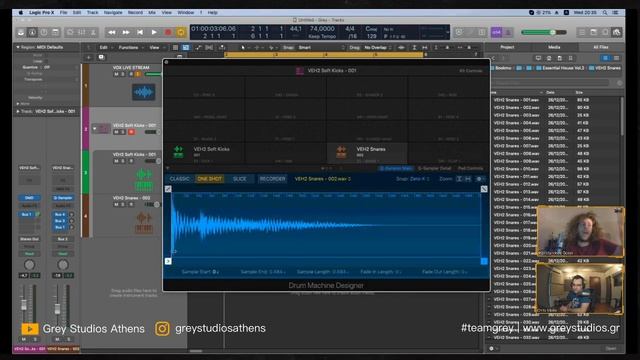
Task: Open the Drag No Overlap dropdown
Action: pyautogui.click(x=371, y=48)
